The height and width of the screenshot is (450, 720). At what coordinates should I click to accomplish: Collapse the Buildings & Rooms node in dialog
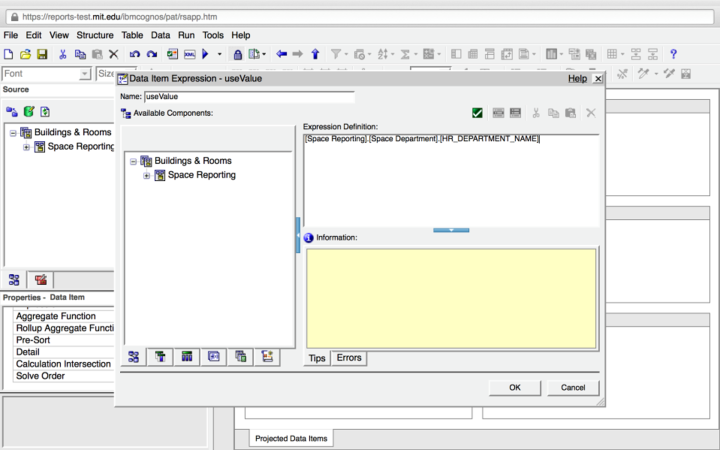134,161
